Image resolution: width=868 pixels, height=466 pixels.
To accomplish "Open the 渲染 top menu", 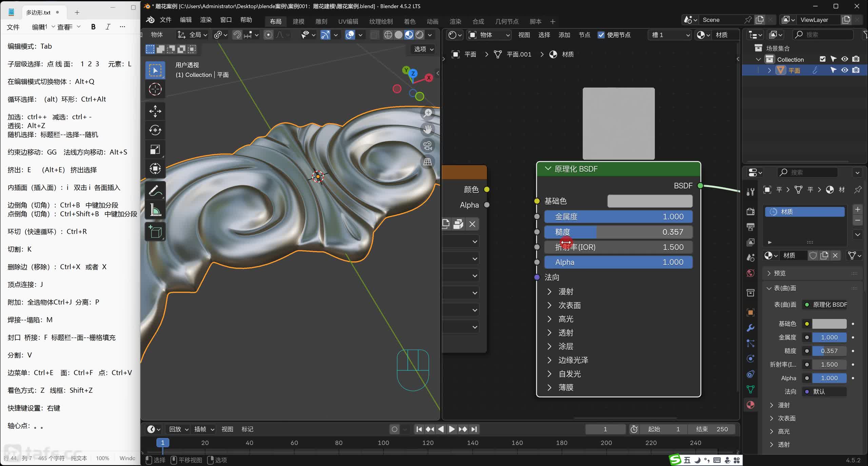I will click(206, 20).
